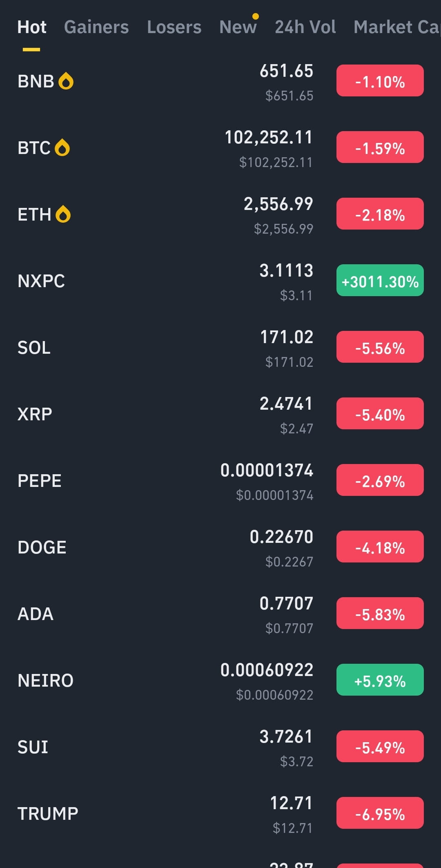Tap the yellow dot on New tab

[256, 16]
